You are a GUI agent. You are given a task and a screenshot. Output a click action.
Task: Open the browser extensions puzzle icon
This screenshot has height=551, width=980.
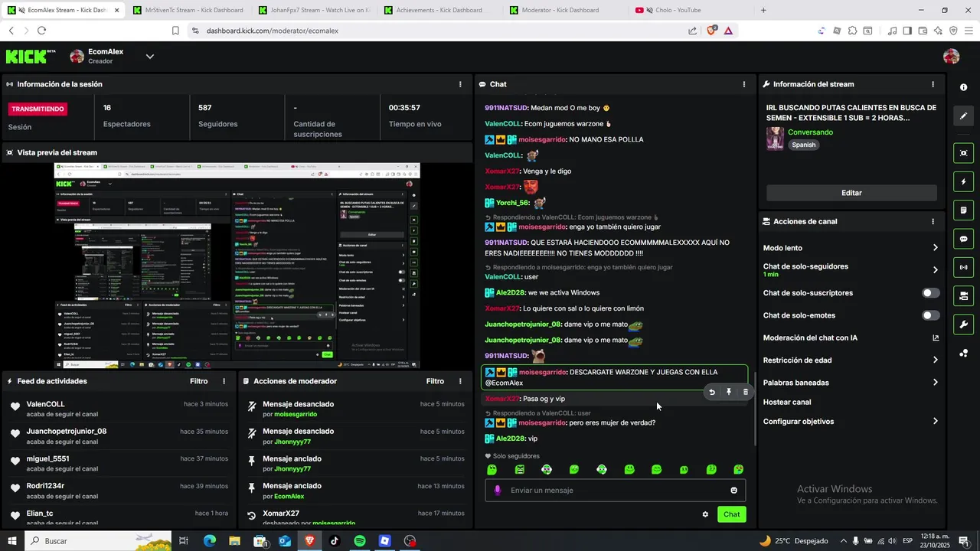tap(852, 31)
